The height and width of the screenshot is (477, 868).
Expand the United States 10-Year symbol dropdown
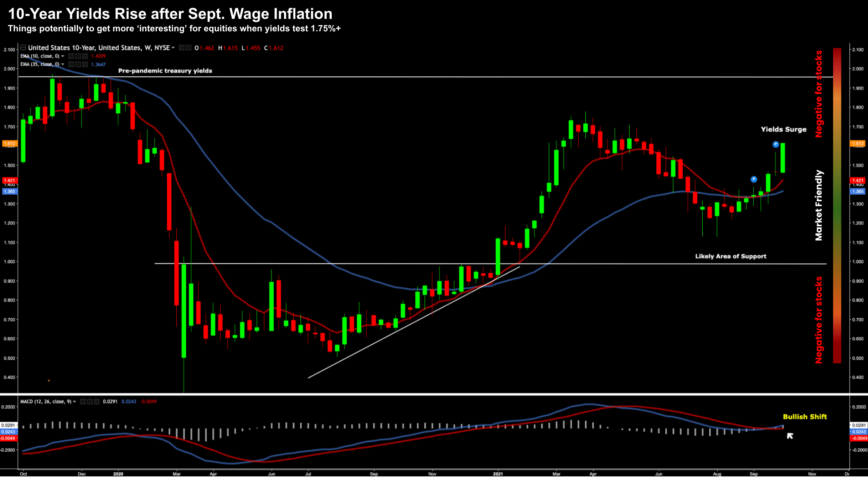pos(173,48)
